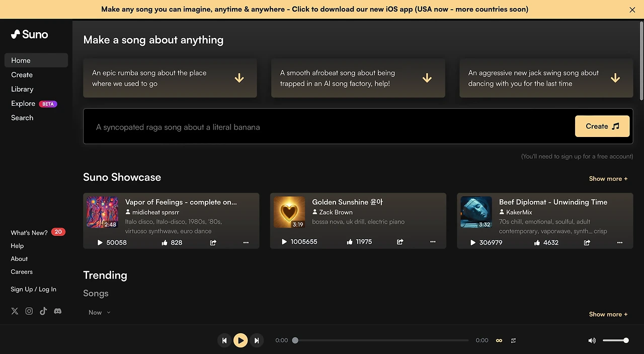
Task: Click Sign Up / Log In
Action: (x=33, y=289)
